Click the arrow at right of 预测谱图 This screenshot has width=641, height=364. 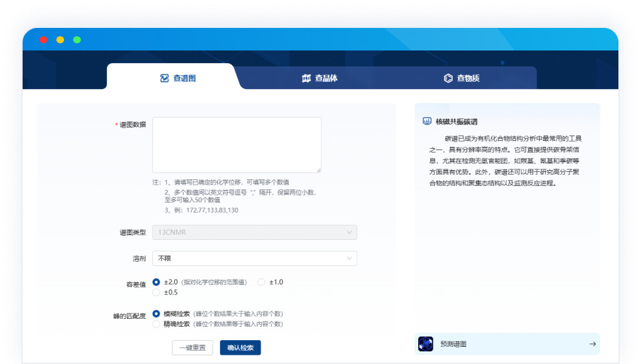(592, 344)
